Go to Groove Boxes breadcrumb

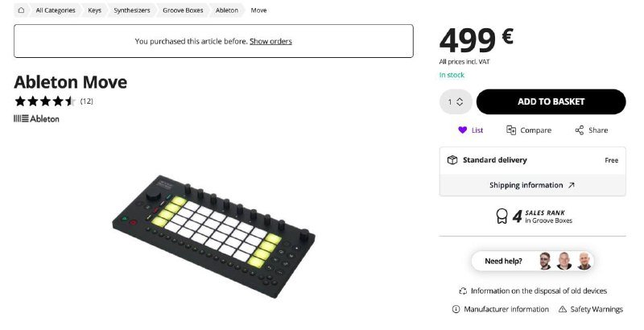click(182, 10)
